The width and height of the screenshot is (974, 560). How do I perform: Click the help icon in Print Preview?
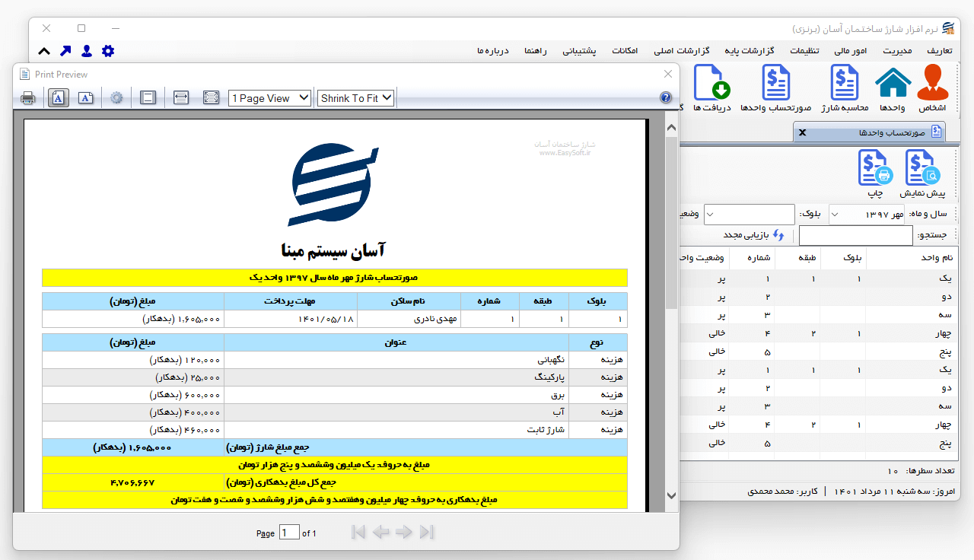coord(666,97)
